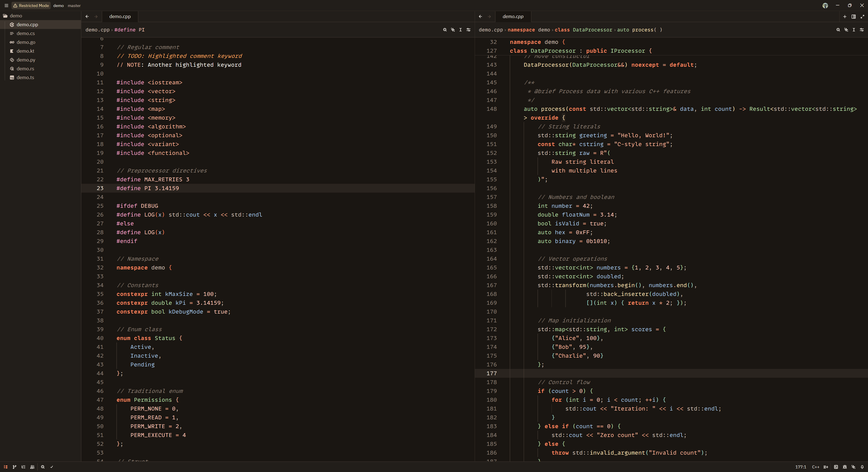Open the user avatar menu
This screenshot has height=472, width=868.
[x=825, y=5]
